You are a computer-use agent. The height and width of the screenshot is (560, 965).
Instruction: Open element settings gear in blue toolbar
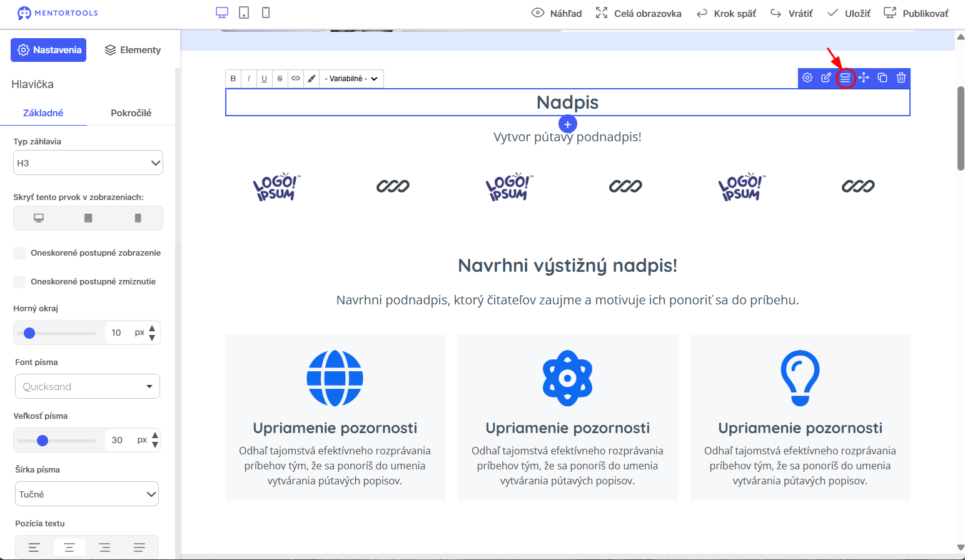click(x=807, y=77)
